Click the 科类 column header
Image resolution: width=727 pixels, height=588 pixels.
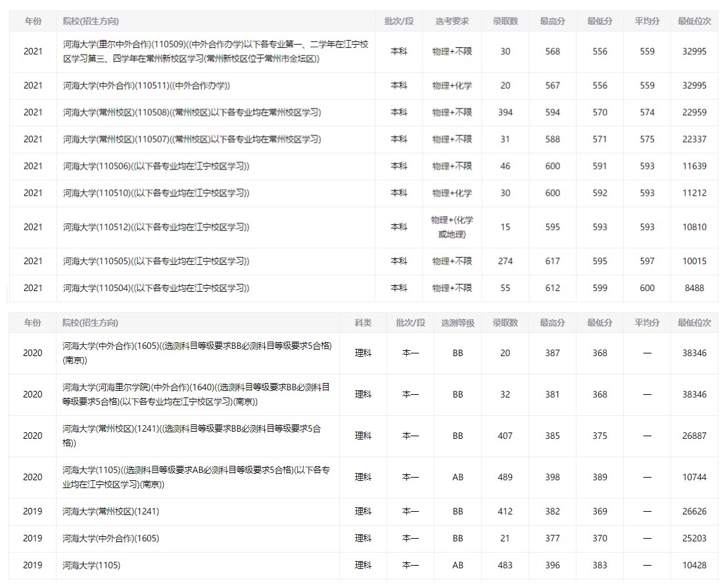click(363, 323)
